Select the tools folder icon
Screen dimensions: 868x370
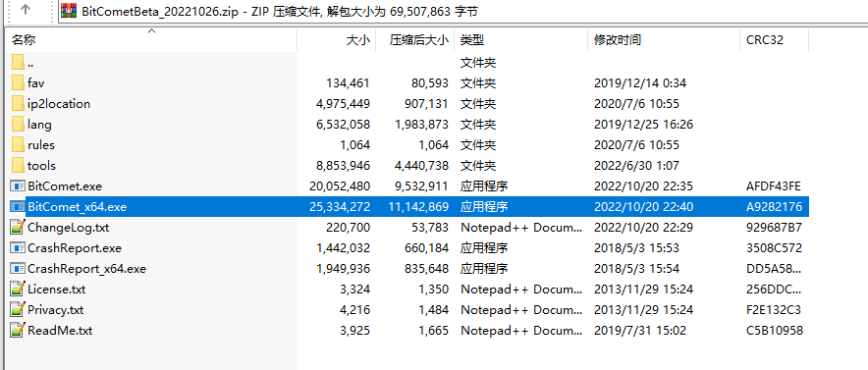(18, 165)
